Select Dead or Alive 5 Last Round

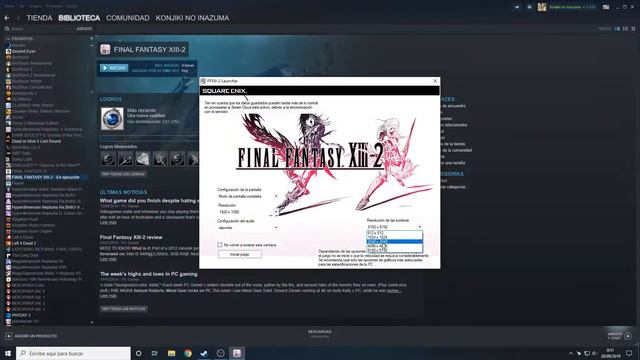(x=36, y=141)
